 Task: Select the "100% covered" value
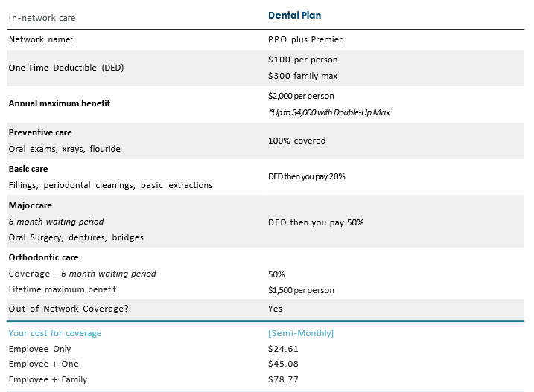[x=296, y=141]
